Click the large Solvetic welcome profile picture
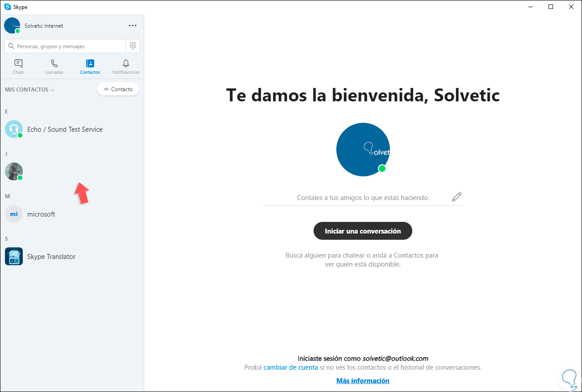The image size is (582, 392). 363,150
